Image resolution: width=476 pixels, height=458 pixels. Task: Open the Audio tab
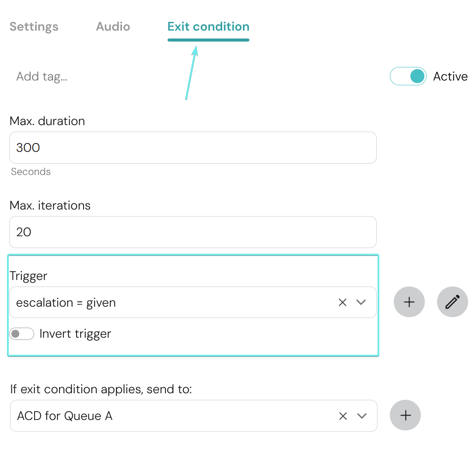click(x=113, y=27)
